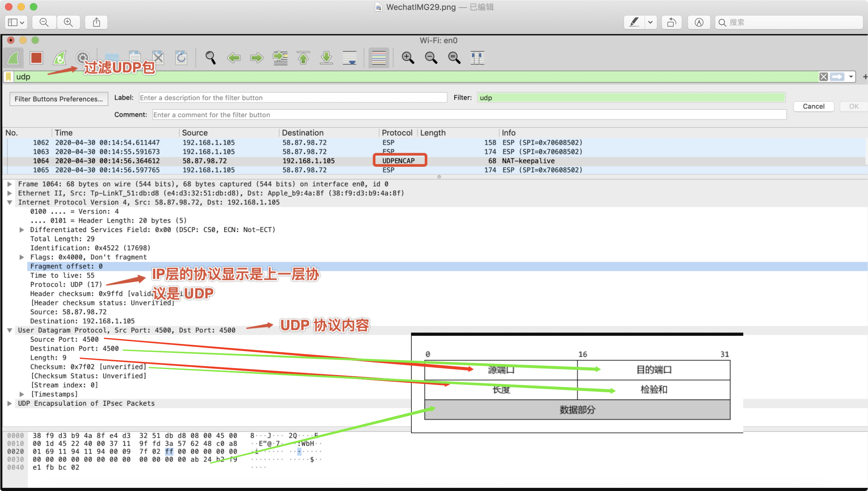Apply display filter arrow button
Viewport: 868px width, 491px height.
[837, 77]
